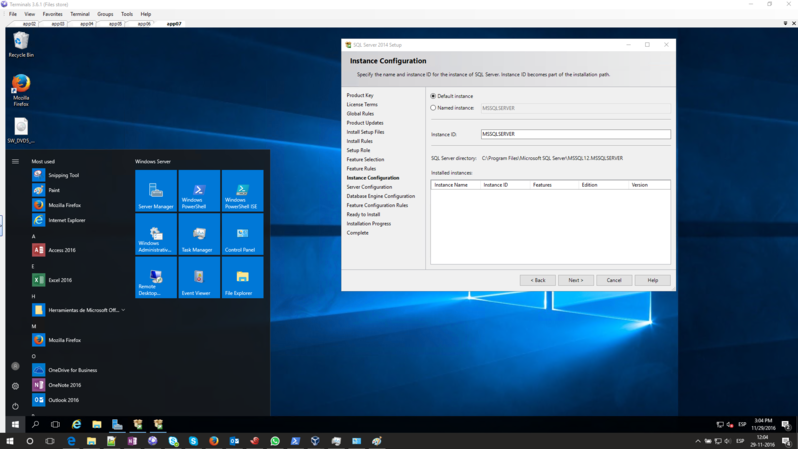The width and height of the screenshot is (798, 449).
Task: Switch to the app03 connection tab
Action: pyautogui.click(x=58, y=23)
